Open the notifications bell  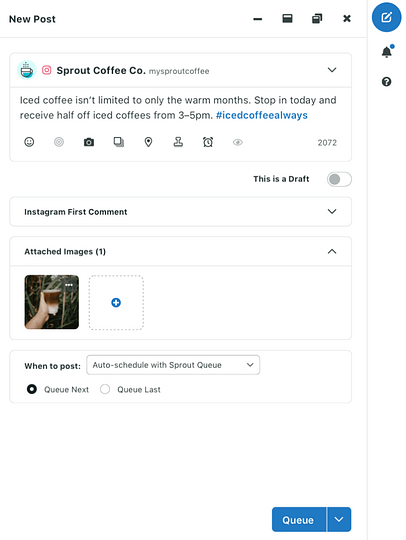point(387,52)
